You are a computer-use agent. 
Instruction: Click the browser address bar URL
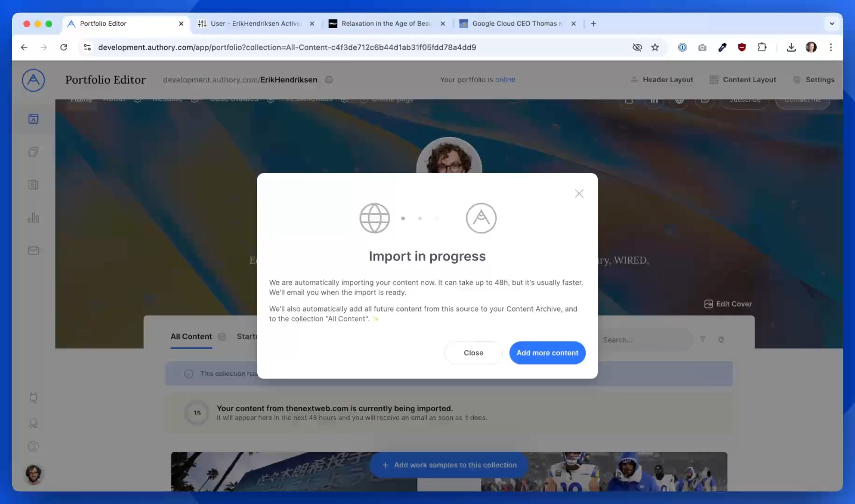pyautogui.click(x=287, y=47)
